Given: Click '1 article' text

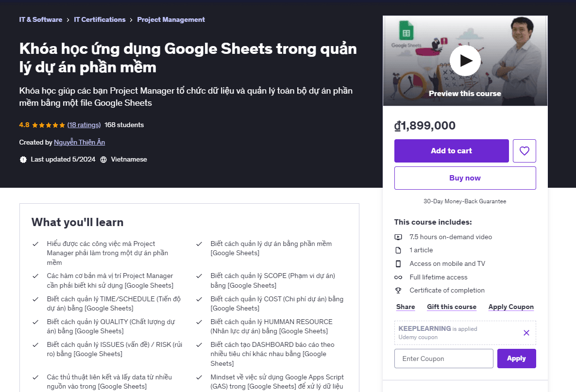Looking at the screenshot, I should pyautogui.click(x=421, y=250).
